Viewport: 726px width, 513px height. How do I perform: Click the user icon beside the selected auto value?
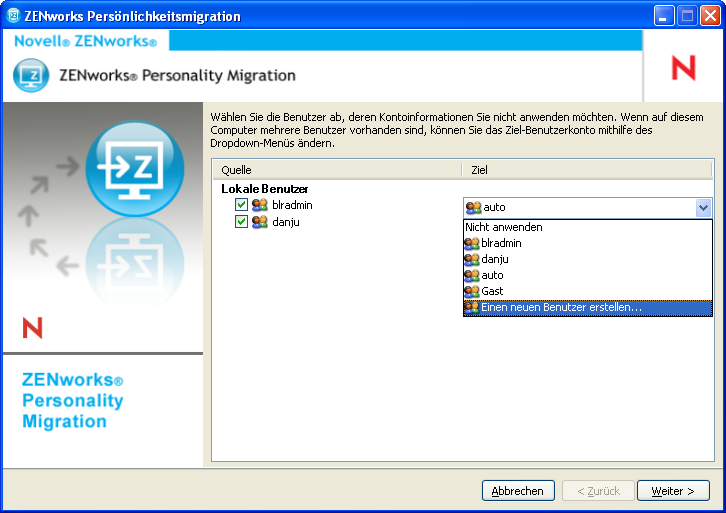tap(474, 207)
